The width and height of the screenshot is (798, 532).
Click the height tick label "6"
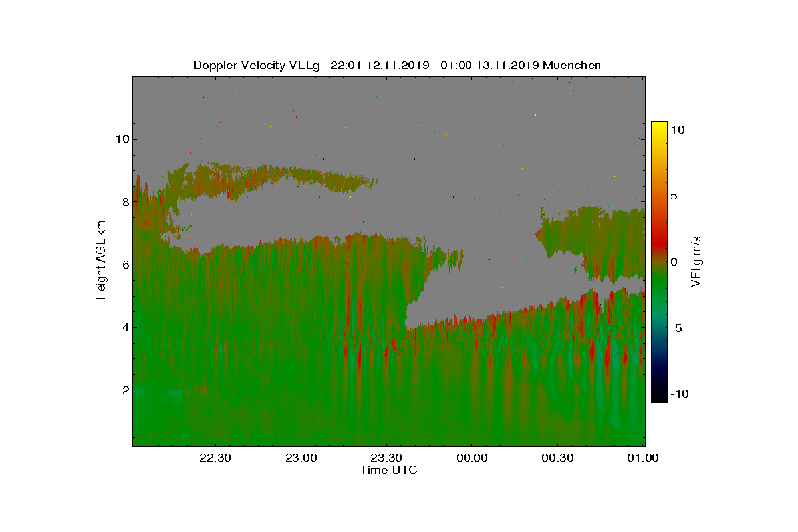coord(125,265)
